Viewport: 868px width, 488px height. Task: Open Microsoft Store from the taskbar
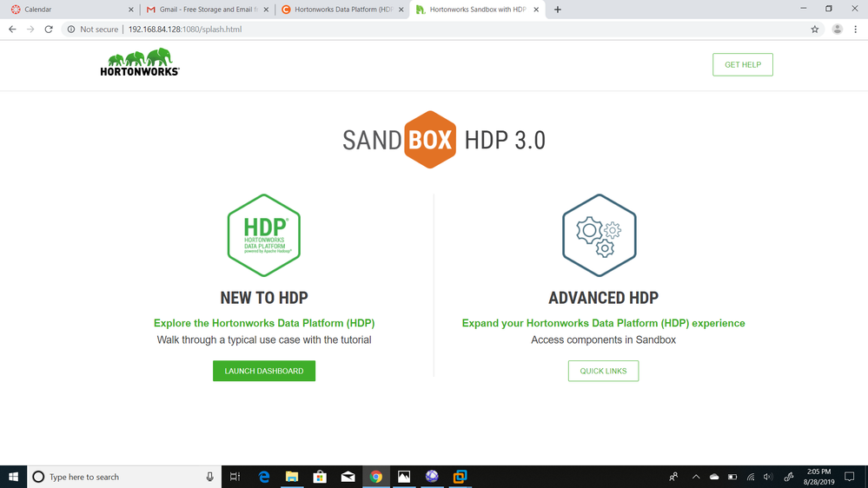[320, 477]
